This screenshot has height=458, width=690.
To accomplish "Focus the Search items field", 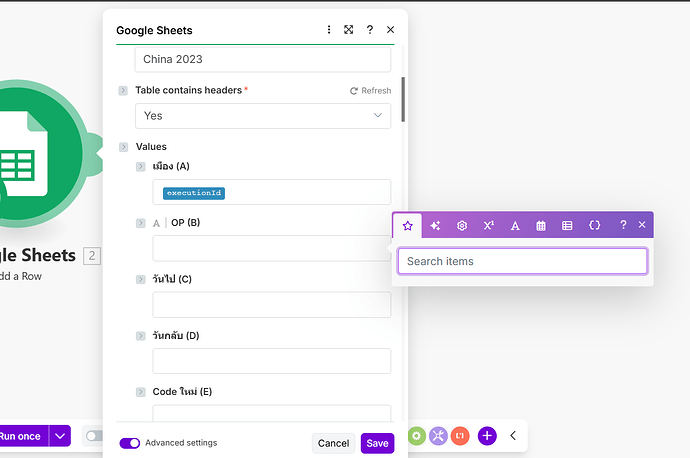I will coord(522,261).
